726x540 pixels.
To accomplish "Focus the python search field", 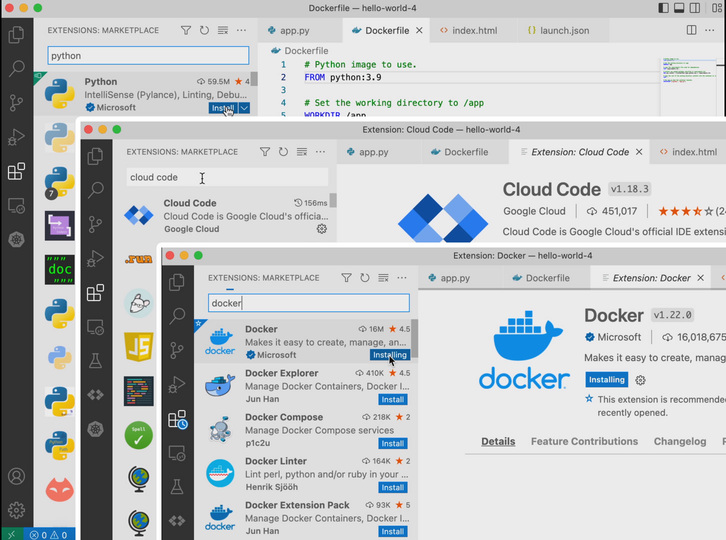I will 148,56.
